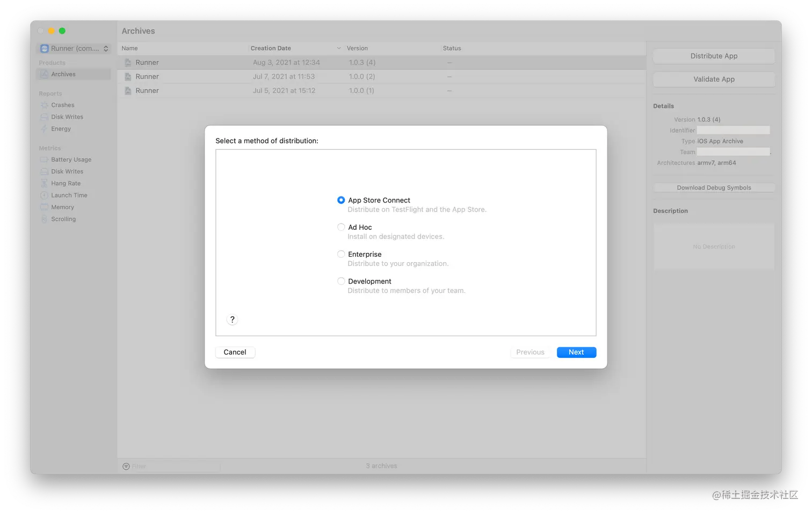Image resolution: width=812 pixels, height=514 pixels.
Task: Click Validate App button
Action: (714, 79)
